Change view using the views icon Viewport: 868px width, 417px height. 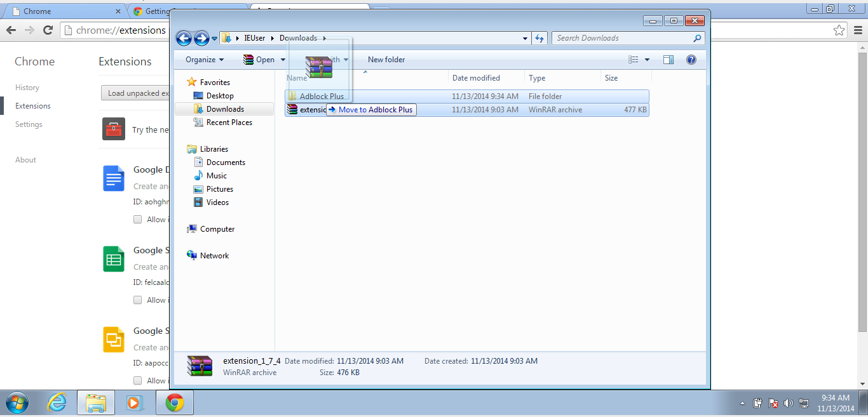pos(634,60)
